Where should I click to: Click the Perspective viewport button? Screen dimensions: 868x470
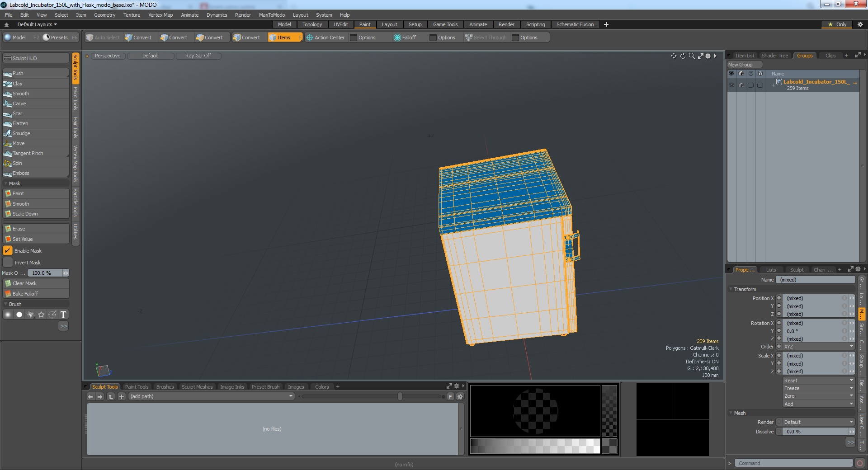[x=108, y=56]
